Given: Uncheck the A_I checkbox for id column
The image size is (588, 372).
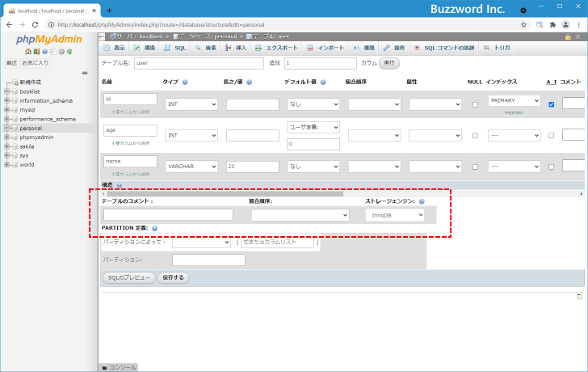Looking at the screenshot, I should [x=552, y=104].
